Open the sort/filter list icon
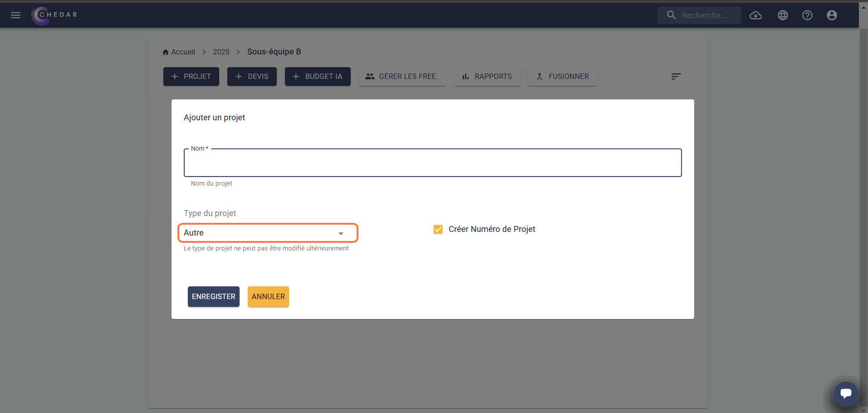Image resolution: width=868 pixels, height=413 pixels. (676, 76)
